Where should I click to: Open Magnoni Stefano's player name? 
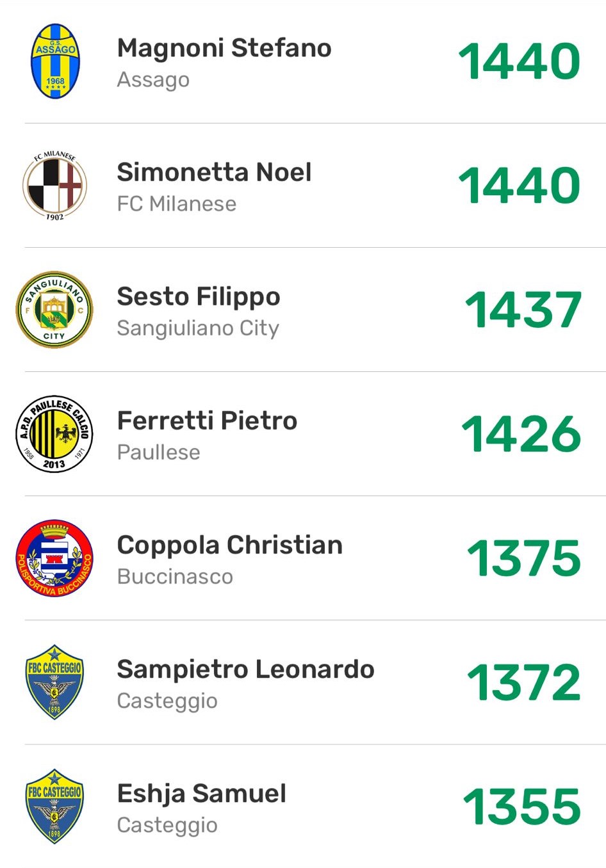click(x=224, y=48)
